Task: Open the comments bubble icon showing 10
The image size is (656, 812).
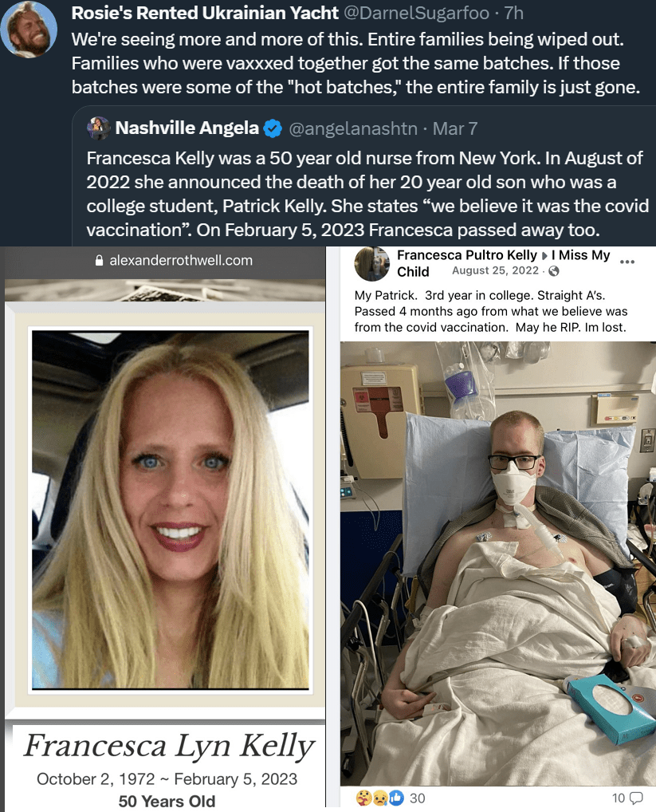Action: [x=636, y=798]
